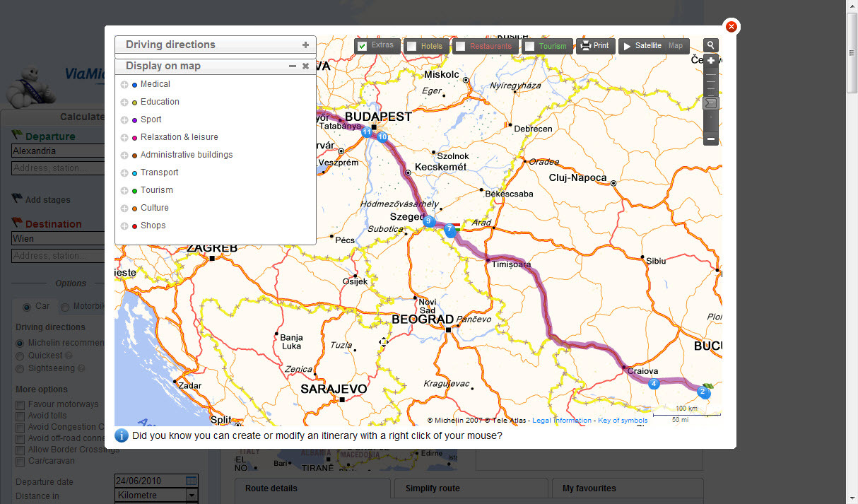Image resolution: width=858 pixels, height=504 pixels.
Task: Enable the Restaurants checkbox on the map
Action: [461, 46]
